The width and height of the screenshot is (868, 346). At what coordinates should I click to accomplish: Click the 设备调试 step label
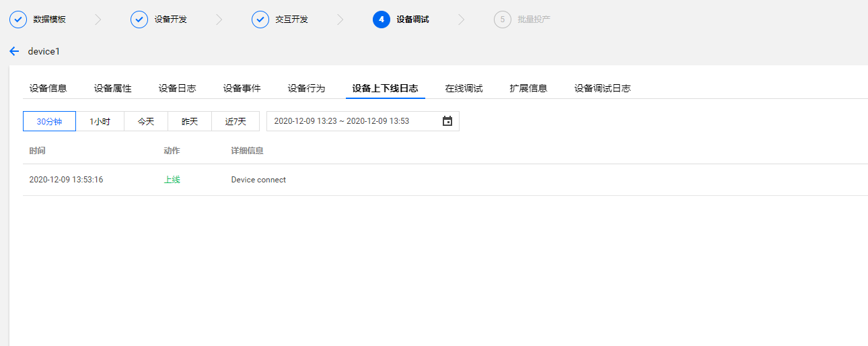413,20
